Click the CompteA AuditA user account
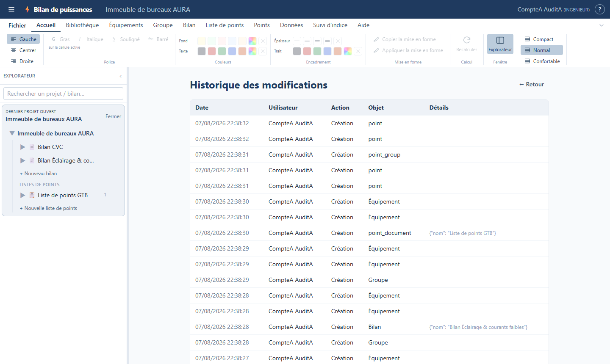Viewport: 610px width, 364px height. [553, 9]
